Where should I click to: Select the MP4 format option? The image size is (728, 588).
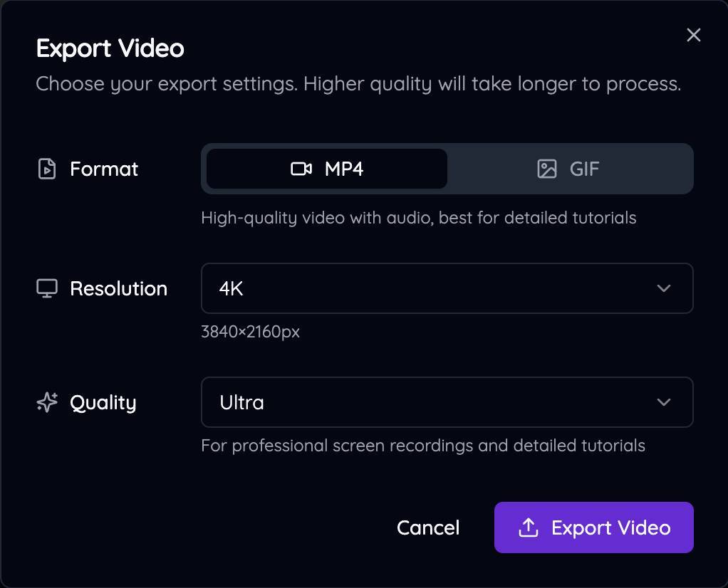pyautogui.click(x=327, y=169)
